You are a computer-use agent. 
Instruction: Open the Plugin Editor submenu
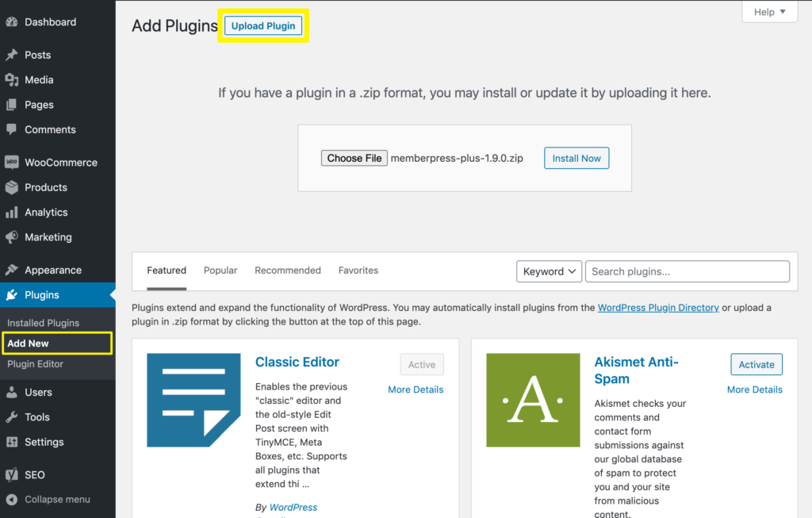(35, 363)
